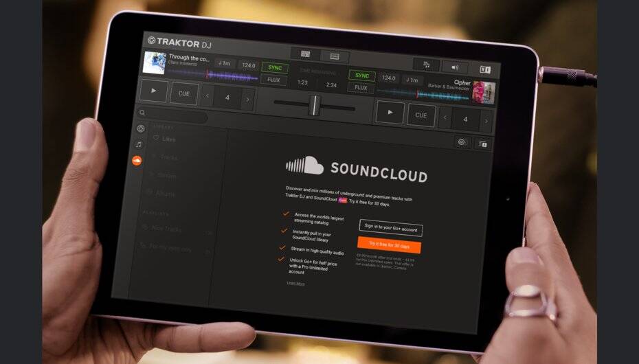
Task: Click the search input field
Action: (178, 114)
